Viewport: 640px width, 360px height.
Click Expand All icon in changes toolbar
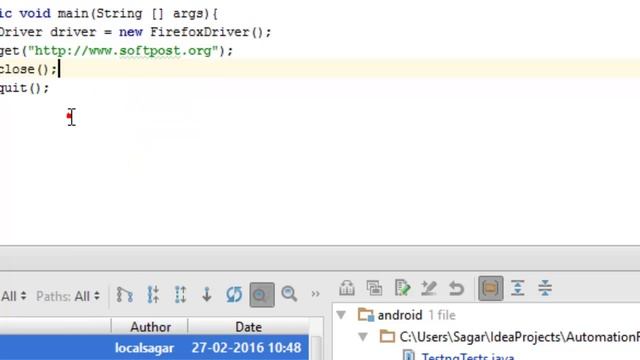518,288
